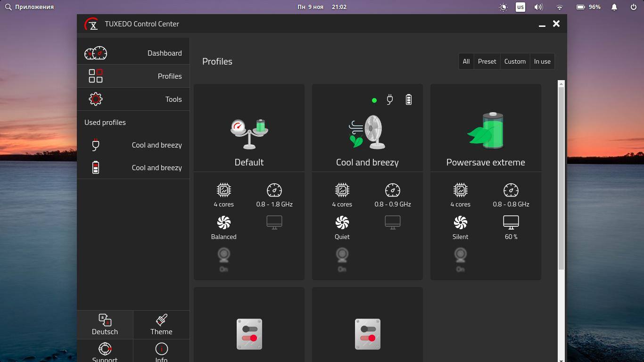Open the Dashboard gauges icon

[x=96, y=53]
